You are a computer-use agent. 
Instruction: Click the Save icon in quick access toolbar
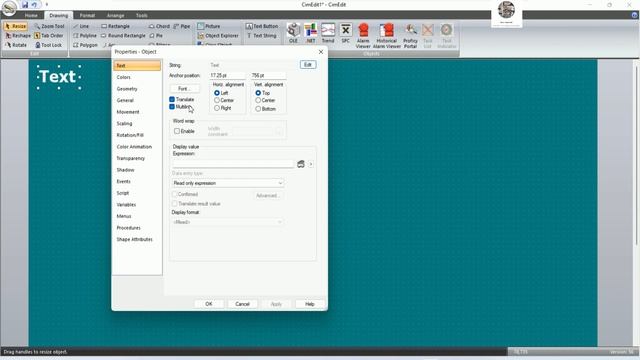click(25, 4)
